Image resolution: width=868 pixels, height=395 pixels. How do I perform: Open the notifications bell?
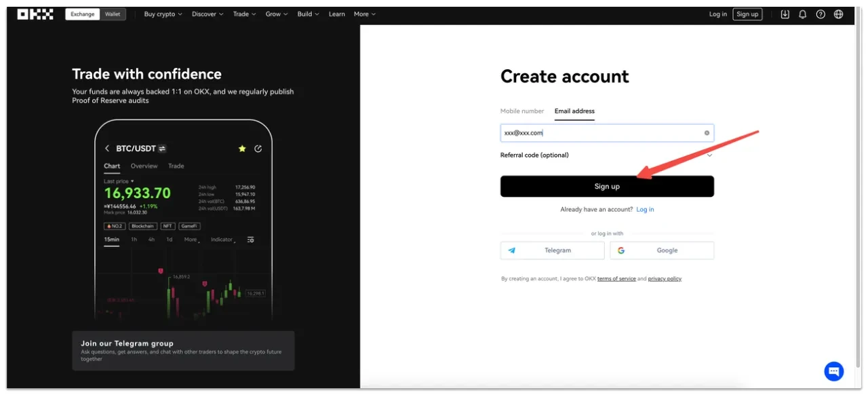tap(803, 14)
